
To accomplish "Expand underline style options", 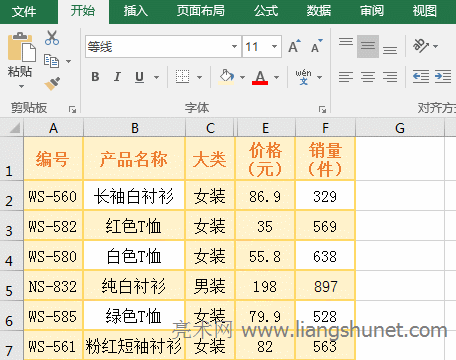I will point(156,77).
